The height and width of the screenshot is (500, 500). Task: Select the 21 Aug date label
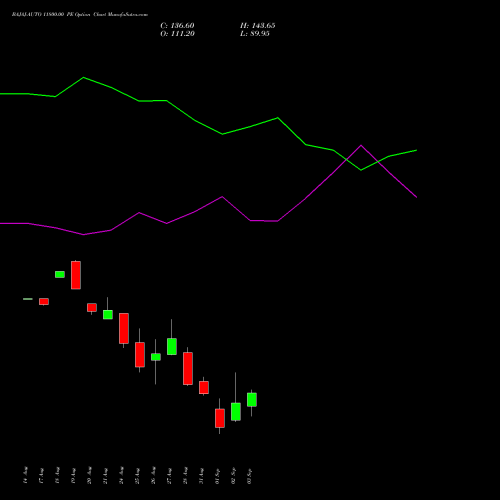point(106,475)
